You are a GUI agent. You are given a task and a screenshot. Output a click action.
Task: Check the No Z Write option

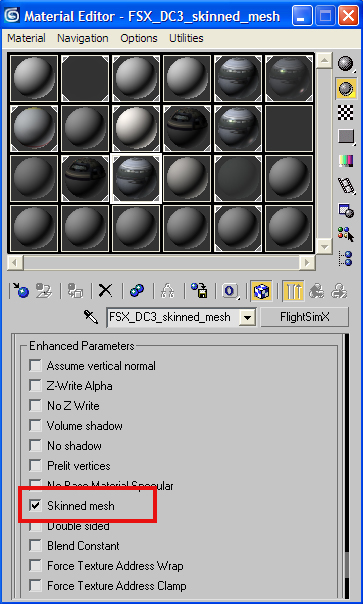35,406
